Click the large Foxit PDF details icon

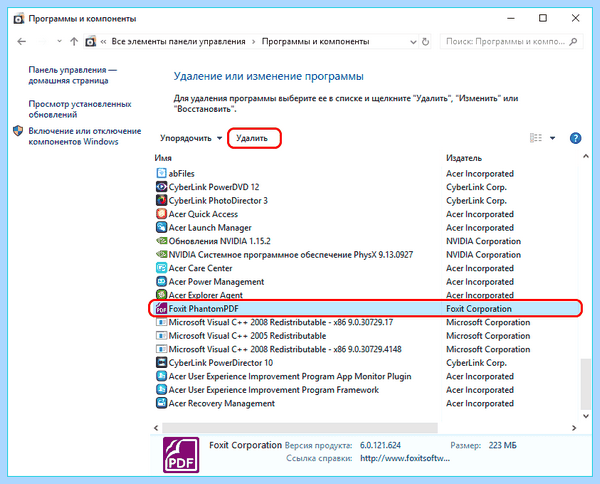click(x=181, y=455)
